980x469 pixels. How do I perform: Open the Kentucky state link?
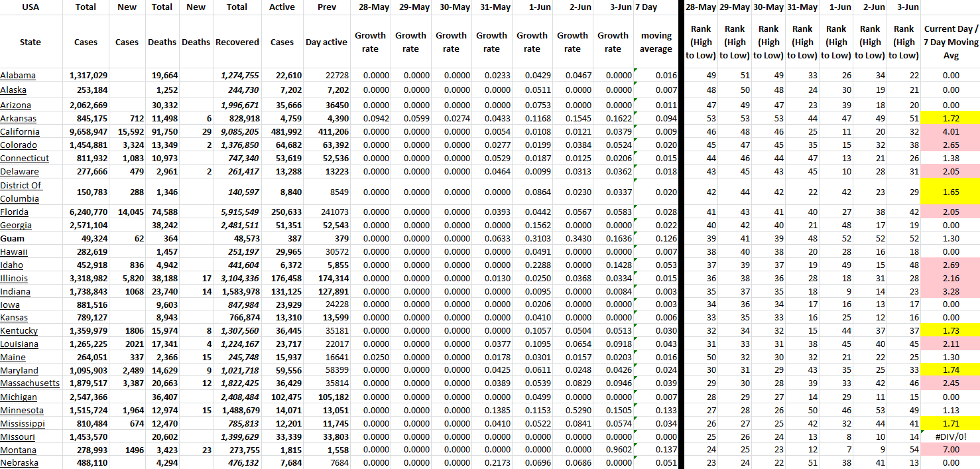coord(19,331)
